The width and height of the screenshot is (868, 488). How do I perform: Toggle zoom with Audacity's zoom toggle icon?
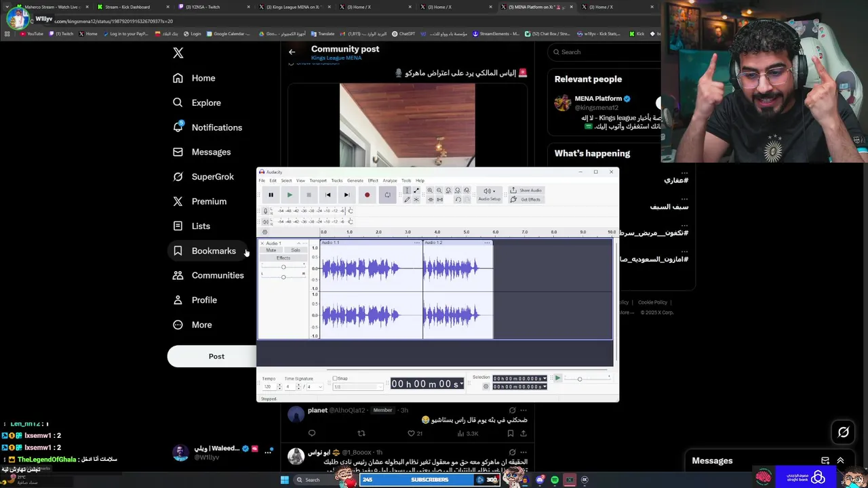coord(467,190)
